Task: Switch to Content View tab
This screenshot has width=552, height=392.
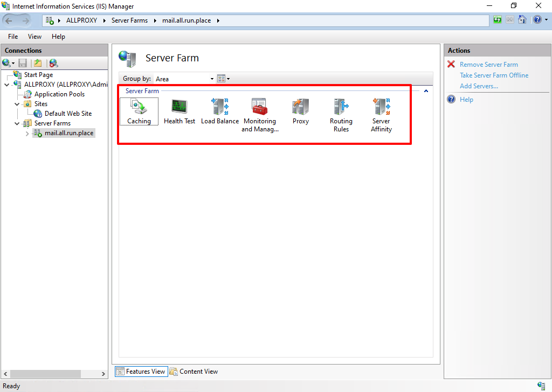Action: pyautogui.click(x=194, y=371)
